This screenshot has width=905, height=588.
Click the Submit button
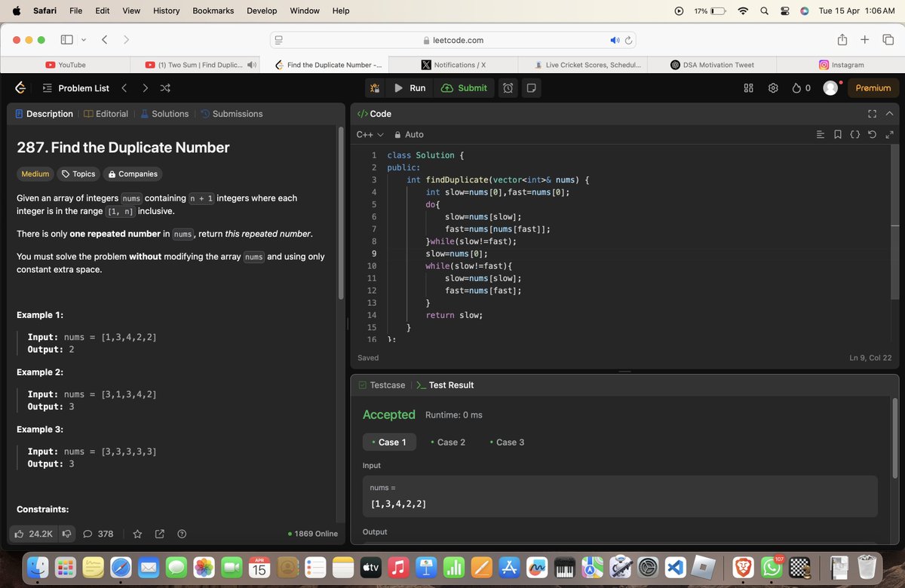click(464, 88)
